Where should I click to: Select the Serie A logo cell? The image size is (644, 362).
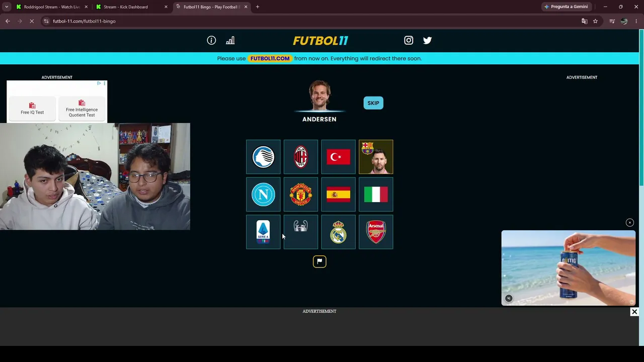263,232
